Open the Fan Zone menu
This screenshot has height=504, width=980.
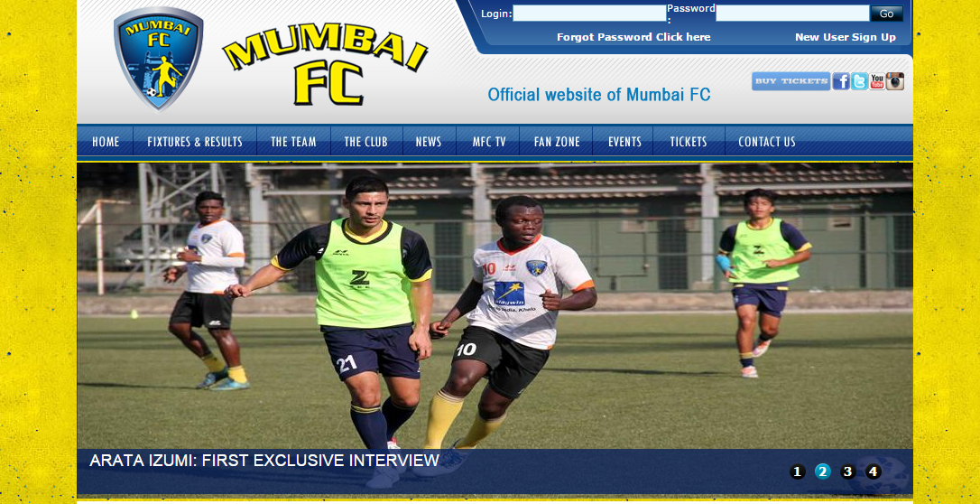click(557, 141)
